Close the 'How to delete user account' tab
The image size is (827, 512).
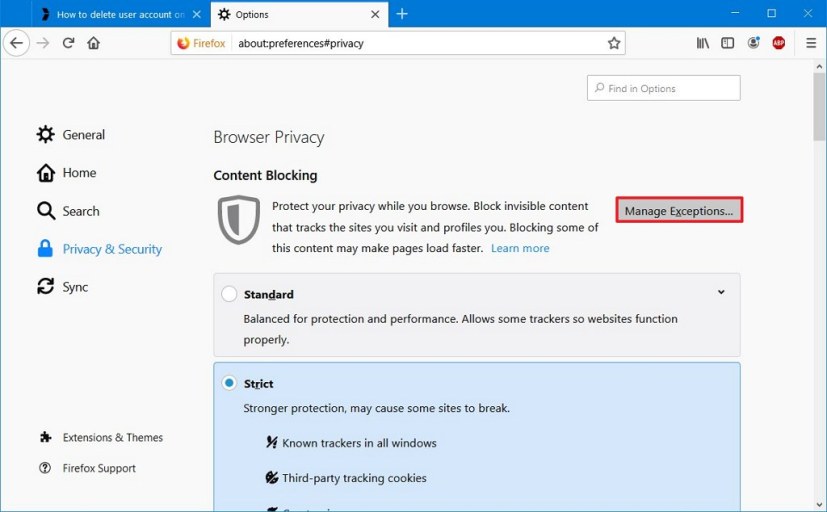click(x=197, y=15)
